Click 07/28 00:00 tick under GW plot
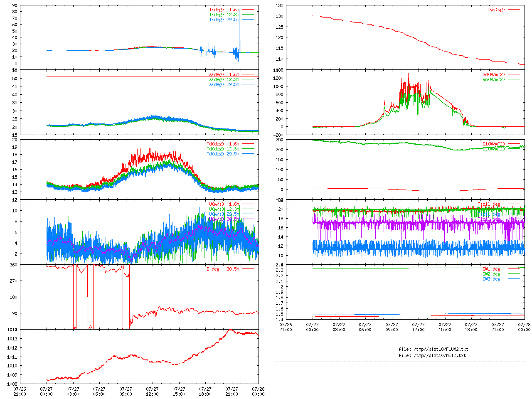This screenshot has height=399, width=532. [x=524, y=327]
